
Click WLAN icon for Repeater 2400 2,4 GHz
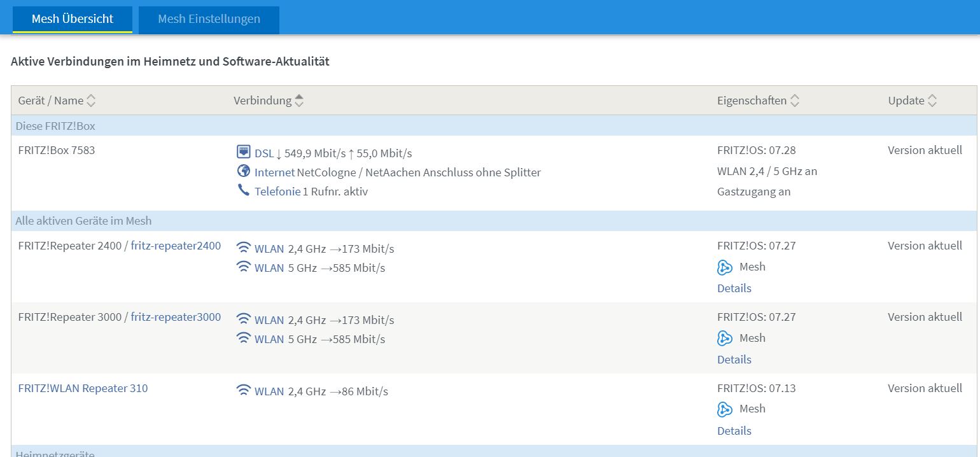243,248
